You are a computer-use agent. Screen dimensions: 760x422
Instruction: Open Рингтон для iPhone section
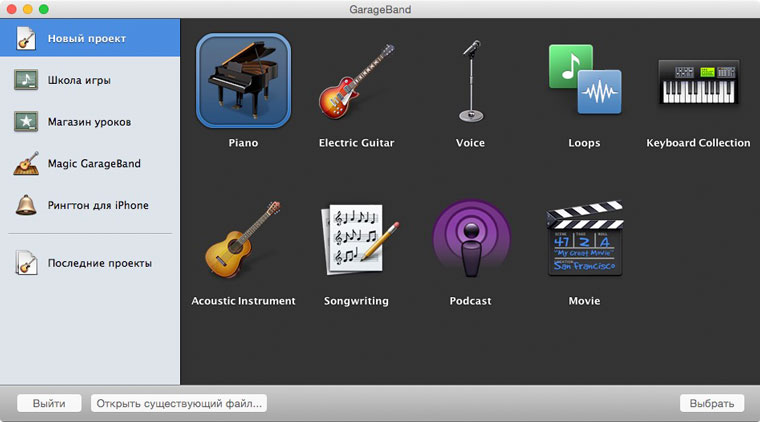pyautogui.click(x=90, y=205)
